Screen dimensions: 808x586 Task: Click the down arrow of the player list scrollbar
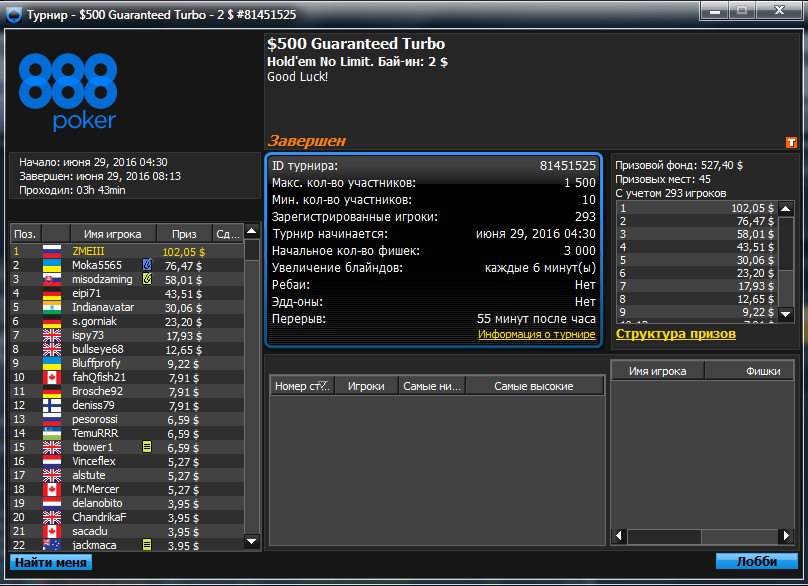point(251,541)
